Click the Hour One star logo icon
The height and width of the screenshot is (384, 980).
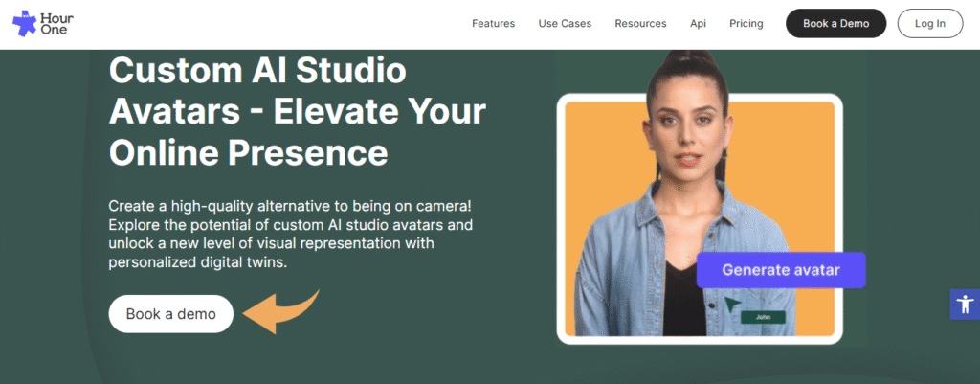coord(24,23)
